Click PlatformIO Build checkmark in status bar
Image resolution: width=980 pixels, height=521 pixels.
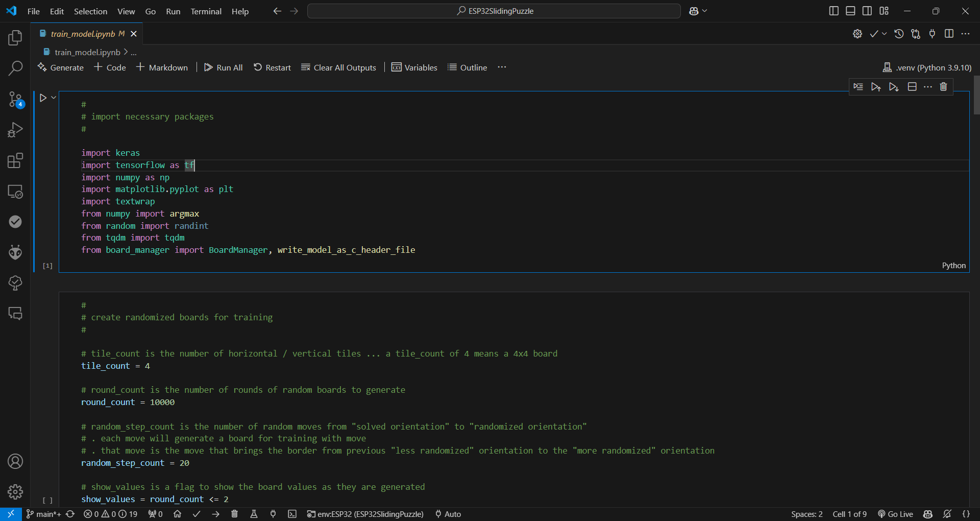197,514
